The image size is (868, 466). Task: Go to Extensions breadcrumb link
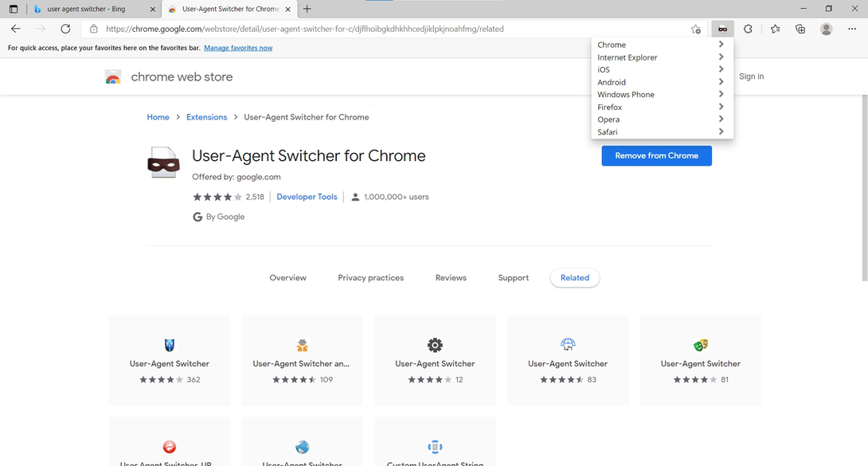coord(206,117)
